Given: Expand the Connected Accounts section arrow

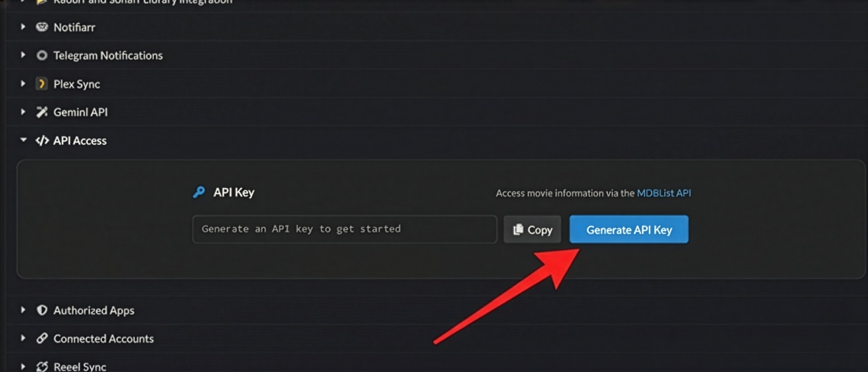Looking at the screenshot, I should pyautogui.click(x=23, y=338).
